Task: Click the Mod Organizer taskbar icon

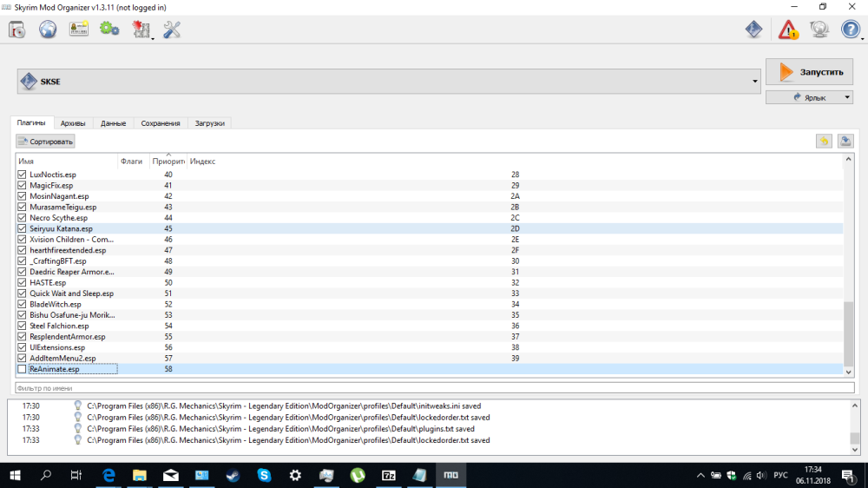Action: 451,475
